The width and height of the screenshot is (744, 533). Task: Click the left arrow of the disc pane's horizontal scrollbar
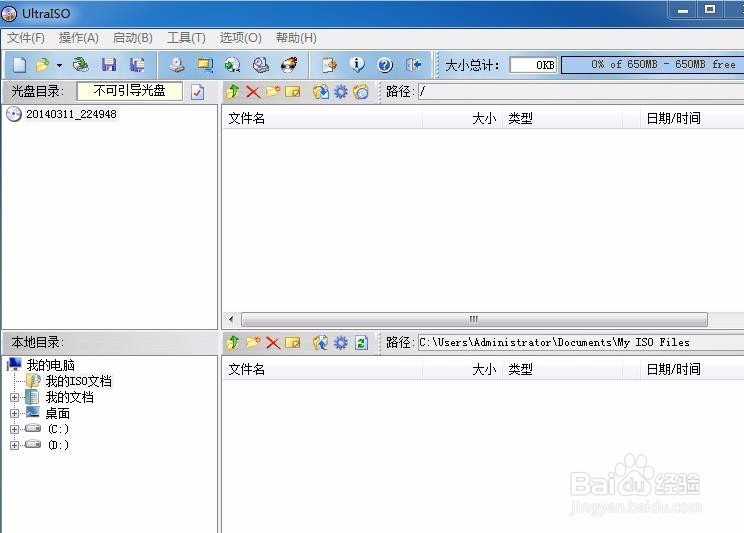coord(231,319)
